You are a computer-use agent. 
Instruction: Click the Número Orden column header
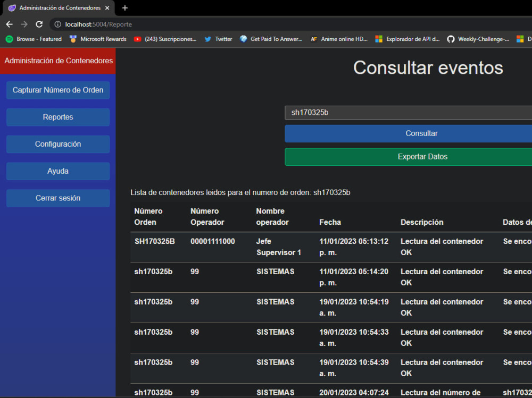(148, 217)
